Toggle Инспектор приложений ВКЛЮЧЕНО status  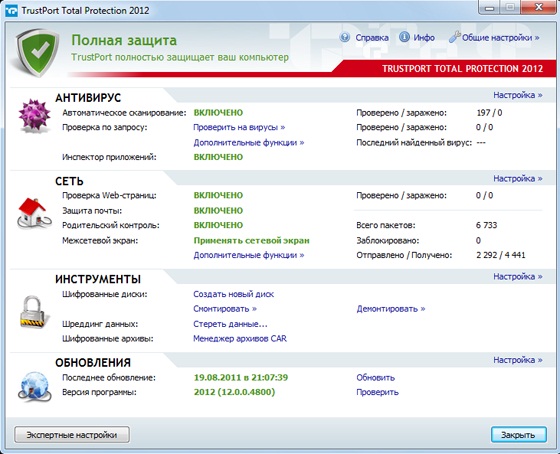[218, 157]
